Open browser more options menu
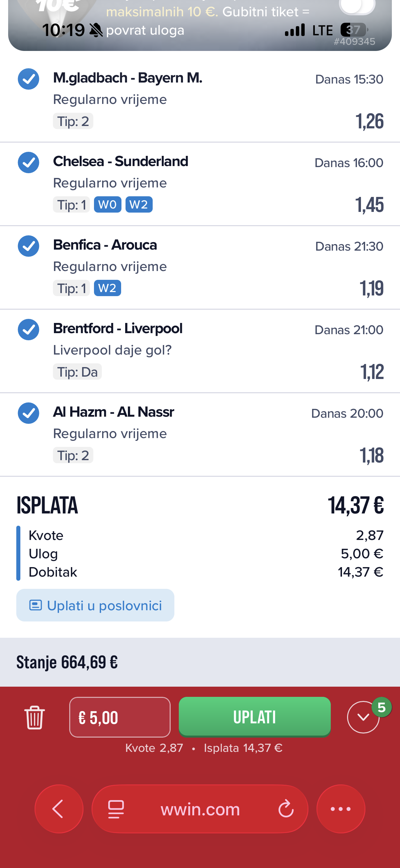This screenshot has width=400, height=868. (x=341, y=809)
